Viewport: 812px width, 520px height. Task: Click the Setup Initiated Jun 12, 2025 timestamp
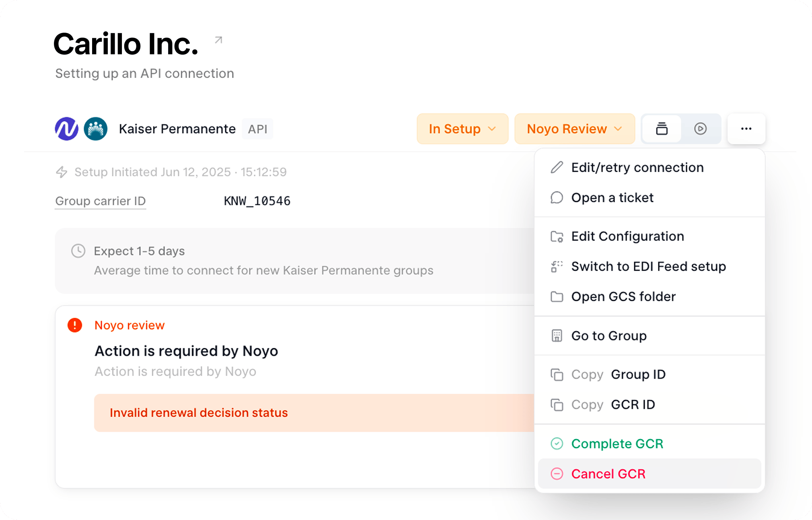pos(181,172)
